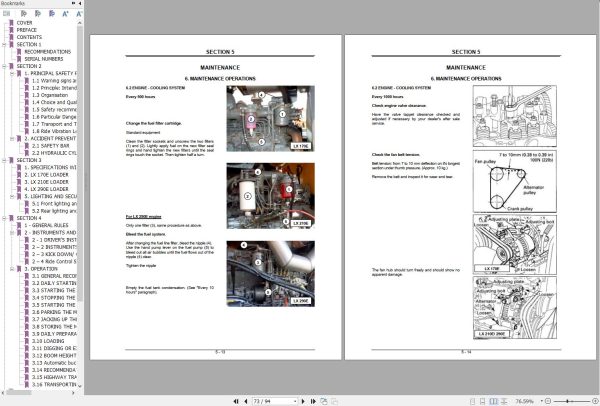Click the bookmarks vertical scrollbar
This screenshot has width=600, height=406.
[x=80, y=204]
